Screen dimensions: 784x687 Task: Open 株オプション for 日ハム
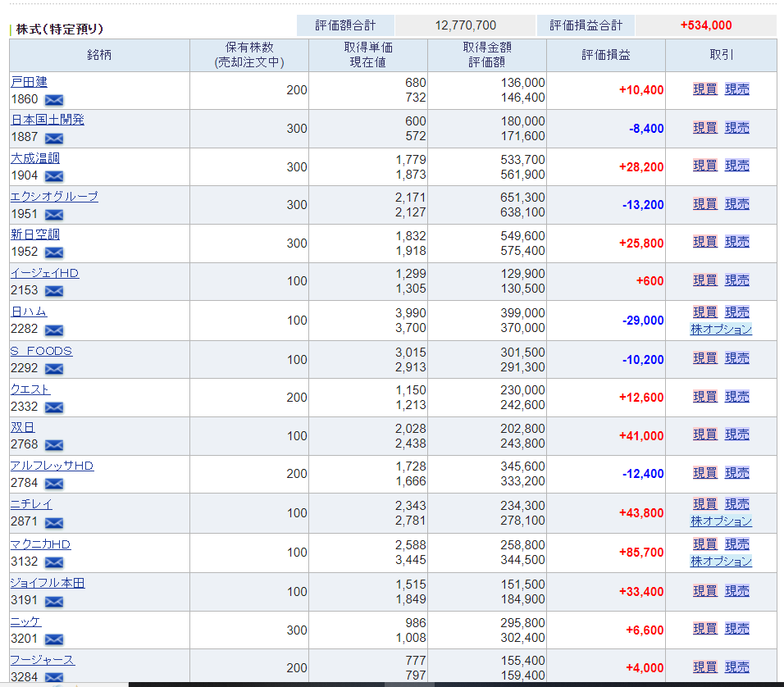click(721, 330)
